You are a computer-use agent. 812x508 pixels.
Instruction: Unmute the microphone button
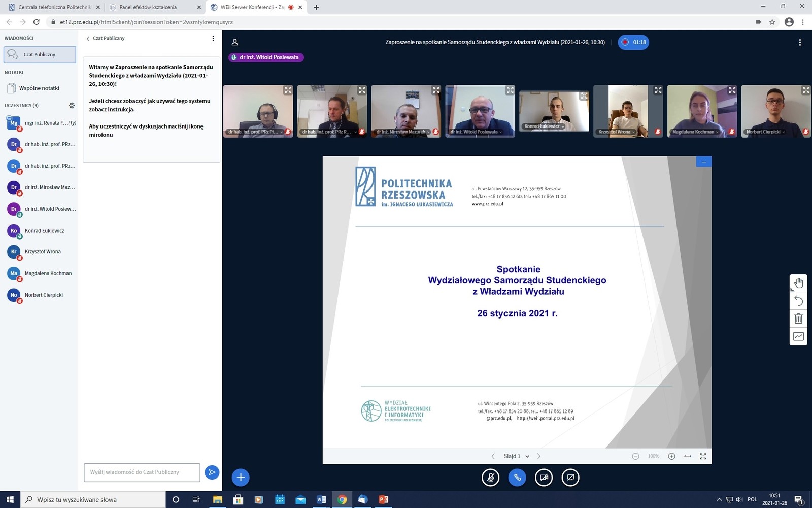[490, 478]
